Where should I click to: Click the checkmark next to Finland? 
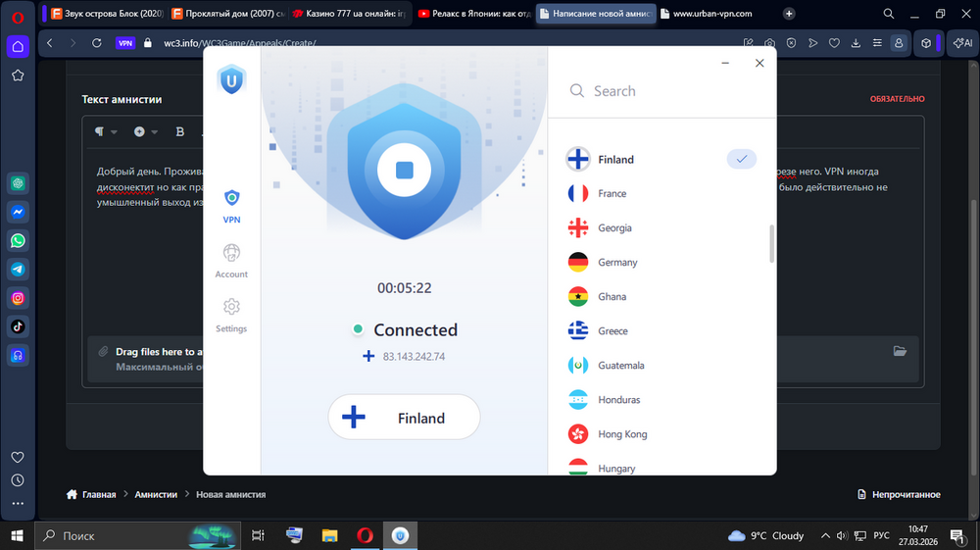[741, 160]
